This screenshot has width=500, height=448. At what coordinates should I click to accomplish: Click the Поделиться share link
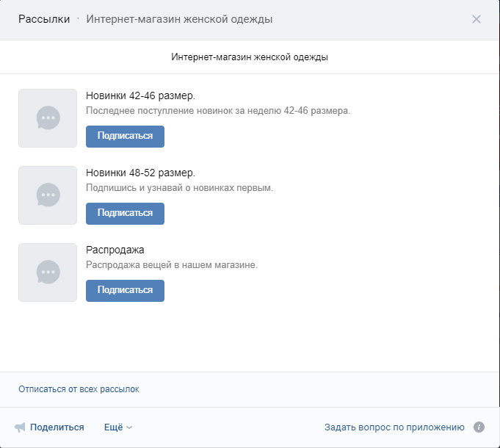(x=57, y=427)
